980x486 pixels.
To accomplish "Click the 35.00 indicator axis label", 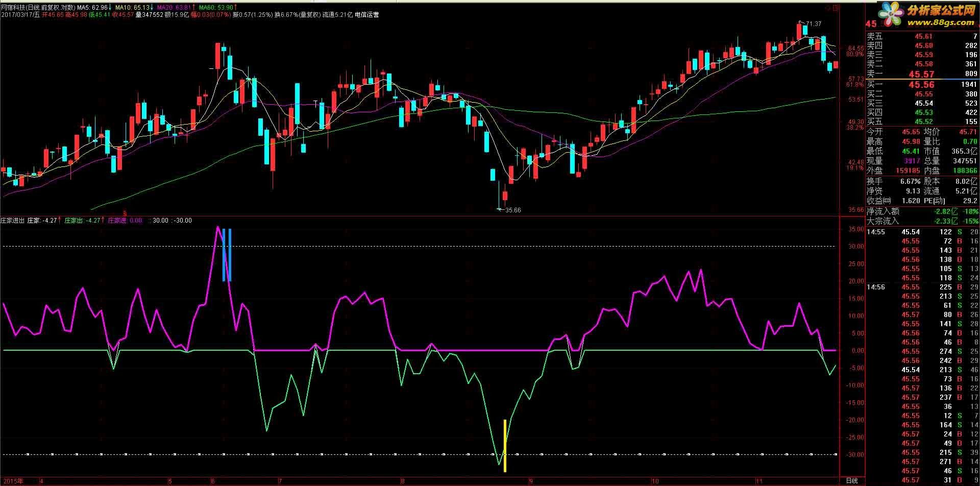I will (x=856, y=229).
